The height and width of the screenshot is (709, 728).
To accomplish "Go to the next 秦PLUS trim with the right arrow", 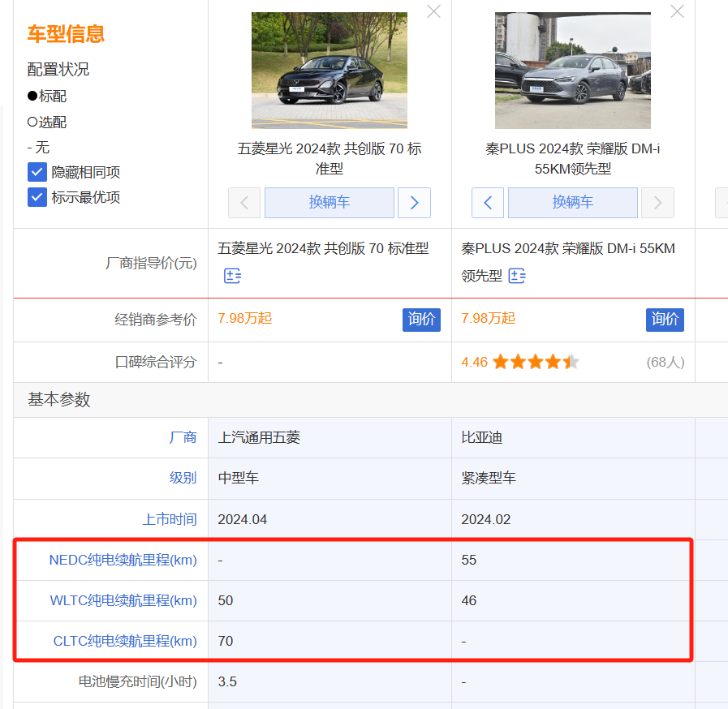I will [x=657, y=203].
